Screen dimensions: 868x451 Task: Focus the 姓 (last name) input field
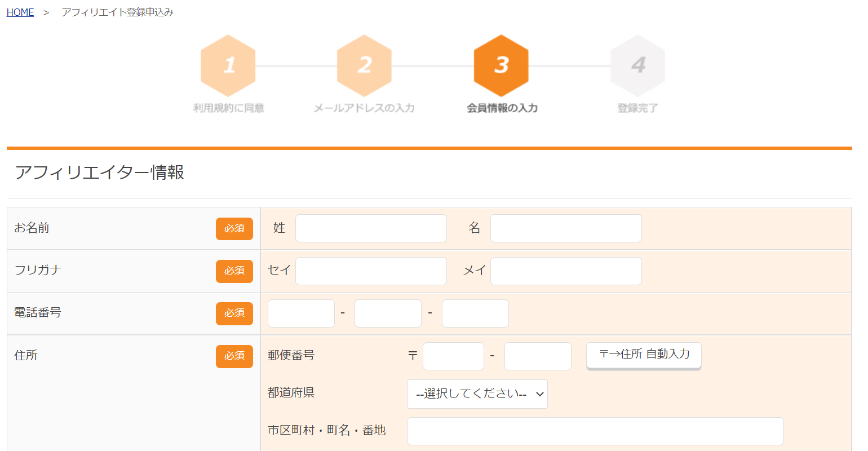point(371,228)
